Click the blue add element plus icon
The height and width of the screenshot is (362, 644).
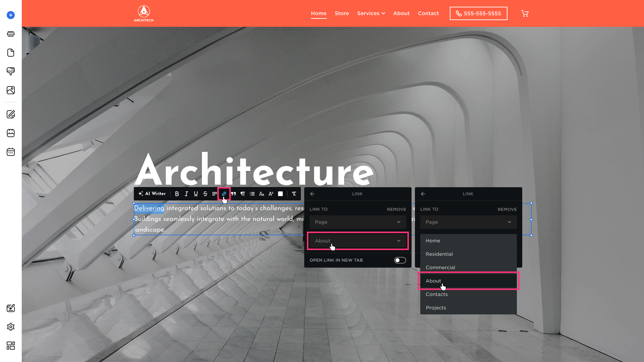tap(11, 15)
